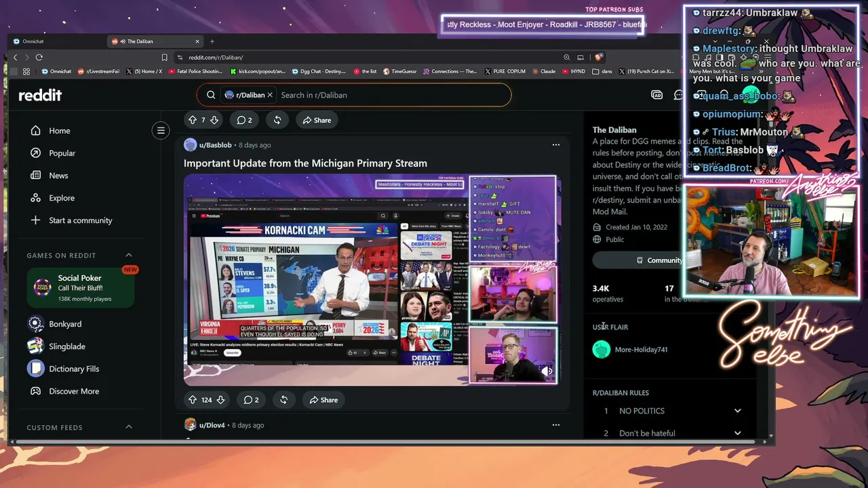The height and width of the screenshot is (488, 868).
Task: Collapse the Games on Reddit section
Action: pyautogui.click(x=129, y=256)
